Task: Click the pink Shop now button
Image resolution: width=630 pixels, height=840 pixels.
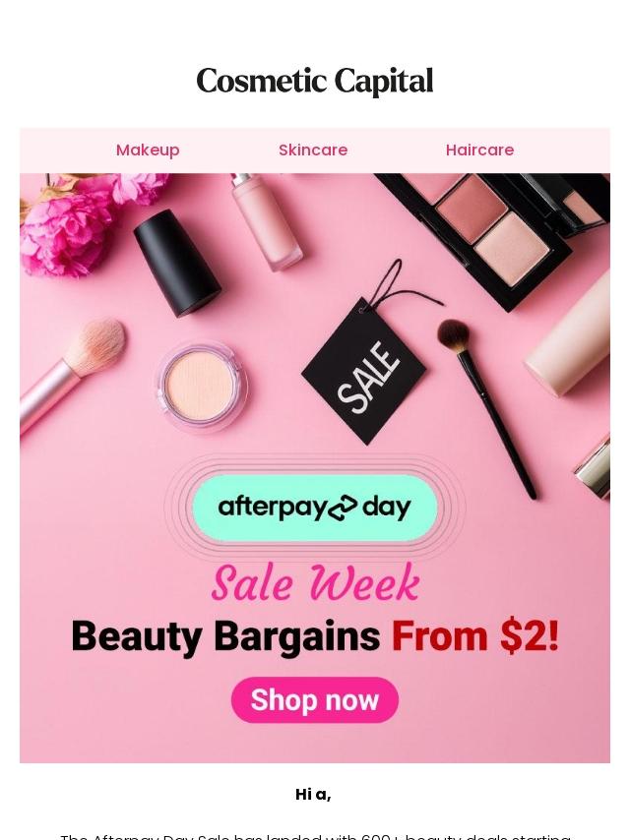Action: tap(315, 699)
